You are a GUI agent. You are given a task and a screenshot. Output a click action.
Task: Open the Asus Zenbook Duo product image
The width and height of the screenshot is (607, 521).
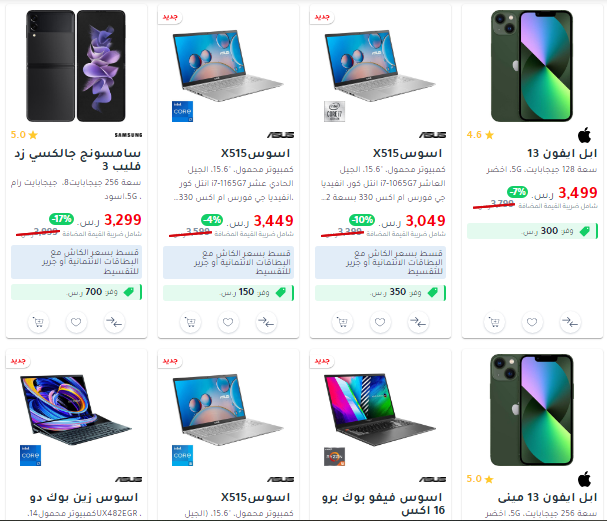(x=76, y=409)
